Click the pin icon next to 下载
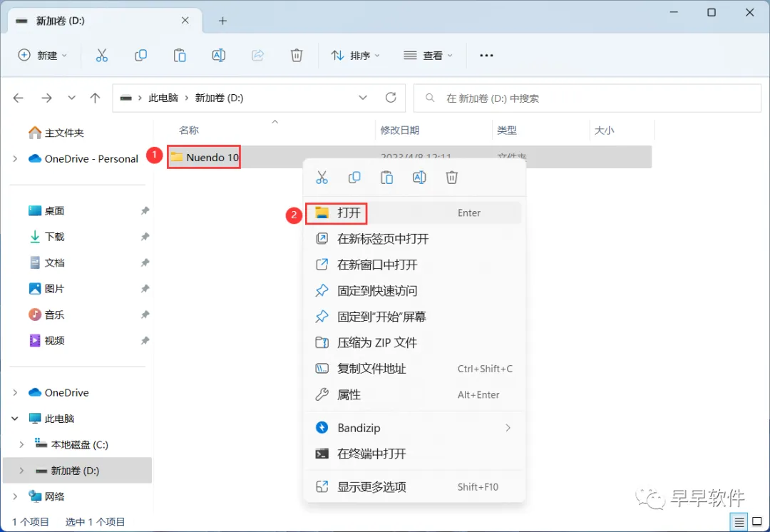This screenshot has height=532, width=770. click(145, 237)
